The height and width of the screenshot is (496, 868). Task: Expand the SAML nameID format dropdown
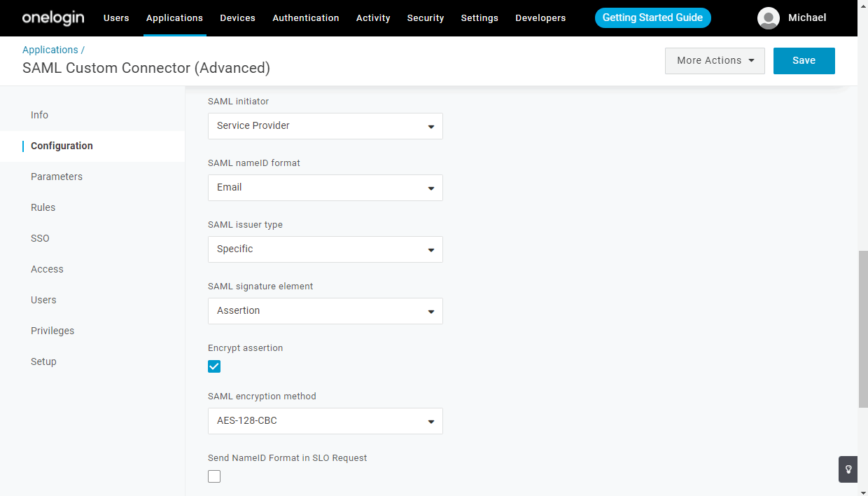click(x=325, y=188)
